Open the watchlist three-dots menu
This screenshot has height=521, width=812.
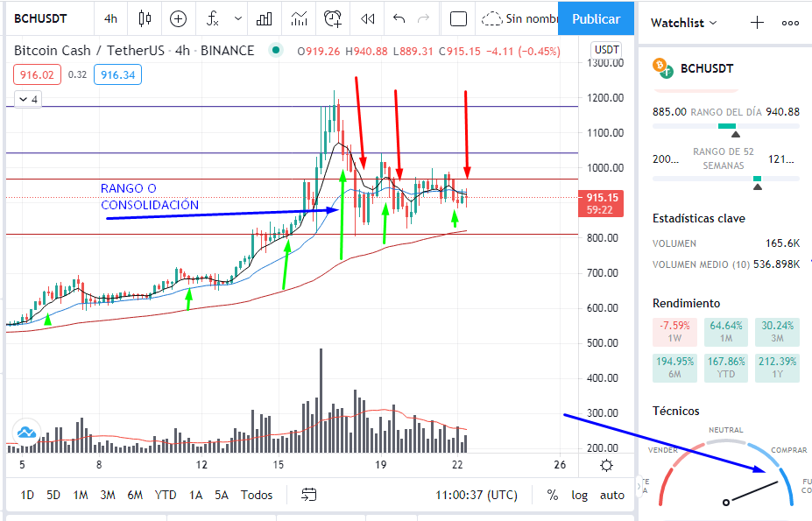pyautogui.click(x=790, y=23)
